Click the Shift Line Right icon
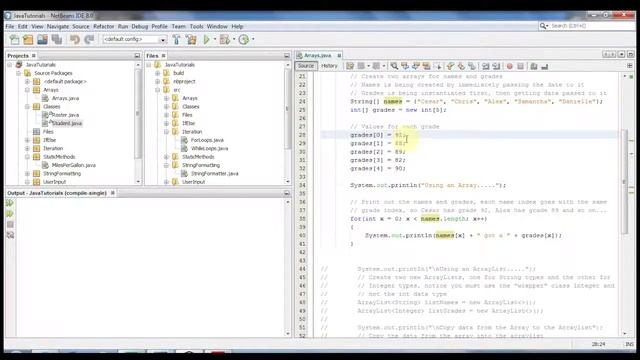This screenshot has width=640, height=360. point(496,66)
